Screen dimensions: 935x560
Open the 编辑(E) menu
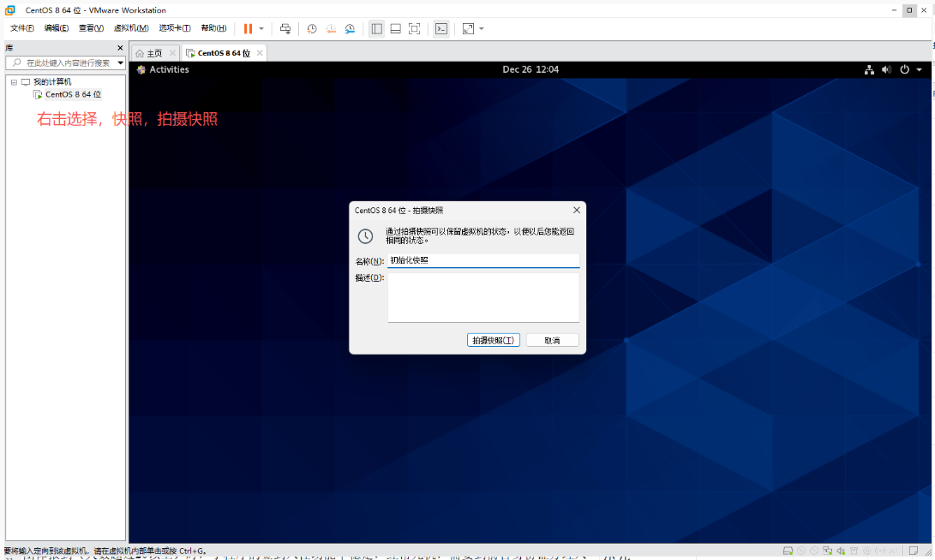click(x=57, y=28)
